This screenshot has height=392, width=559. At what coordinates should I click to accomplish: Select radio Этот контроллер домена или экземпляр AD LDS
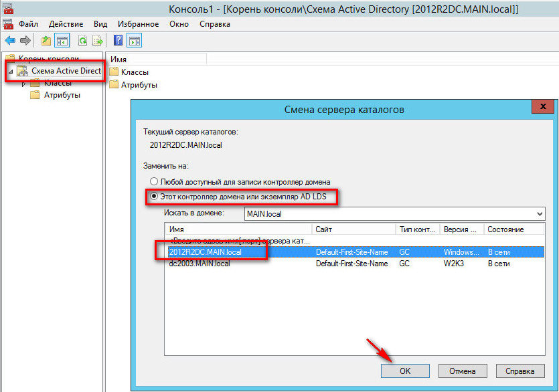click(x=154, y=197)
